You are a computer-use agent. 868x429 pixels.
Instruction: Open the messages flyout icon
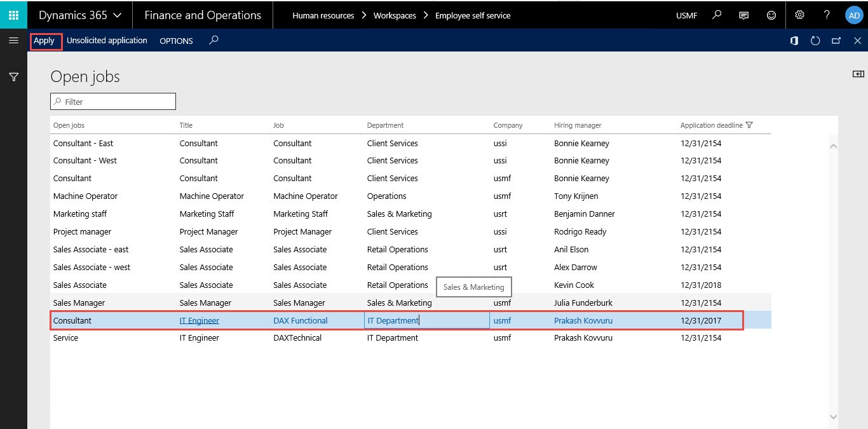pos(743,15)
